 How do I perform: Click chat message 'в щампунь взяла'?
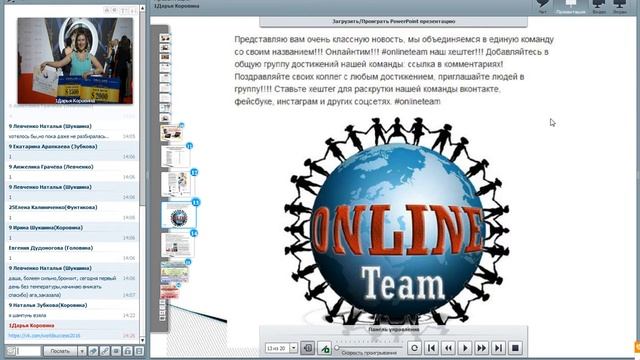click(x=27, y=316)
